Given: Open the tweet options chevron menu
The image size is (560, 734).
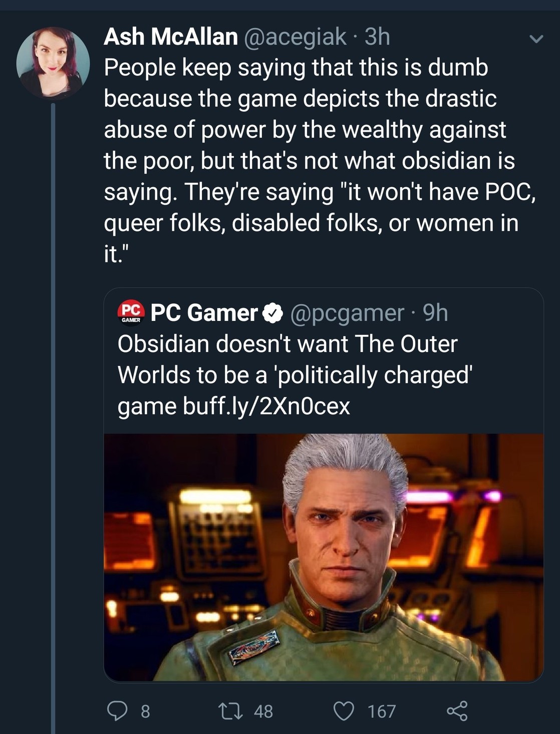Looking at the screenshot, I should (x=536, y=39).
